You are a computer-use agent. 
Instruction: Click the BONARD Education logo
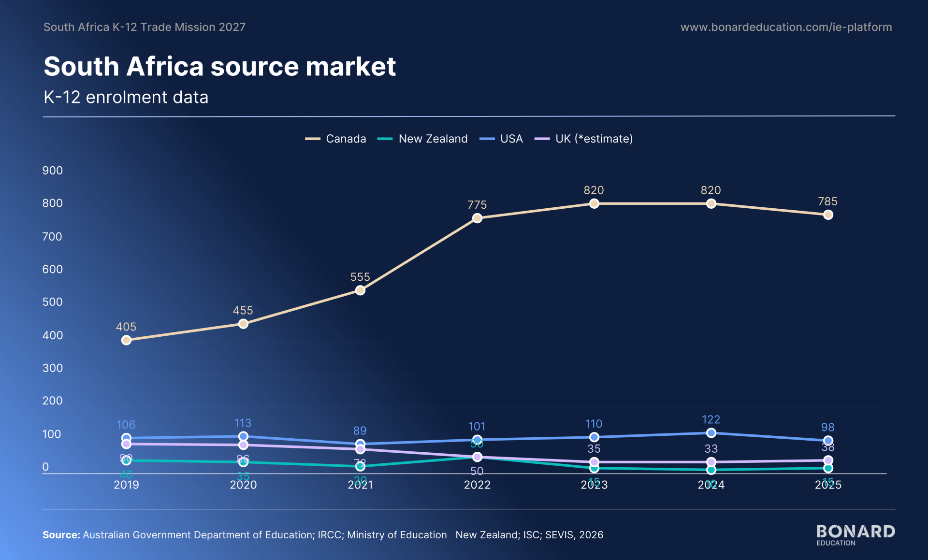tap(855, 535)
